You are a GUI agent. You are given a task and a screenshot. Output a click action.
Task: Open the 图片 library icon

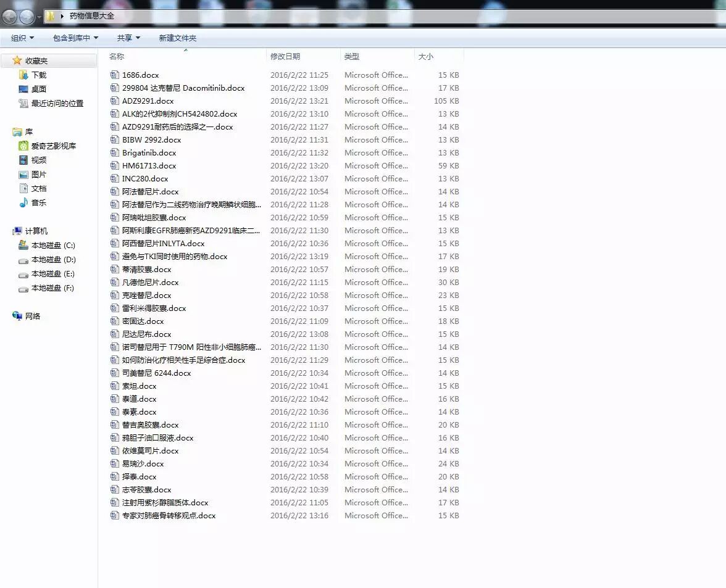23,175
